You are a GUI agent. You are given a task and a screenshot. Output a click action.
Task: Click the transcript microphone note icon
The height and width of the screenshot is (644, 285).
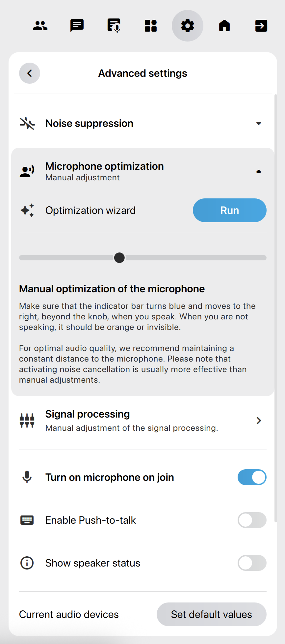click(x=114, y=26)
